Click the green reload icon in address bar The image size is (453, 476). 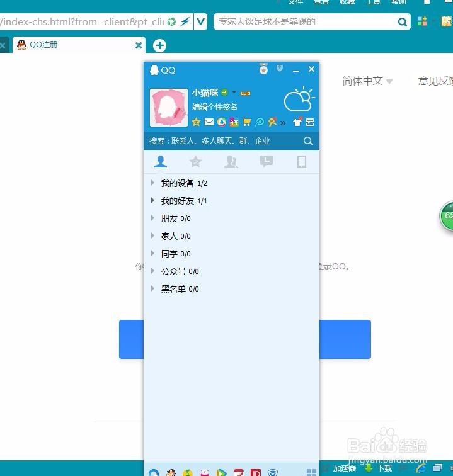click(x=171, y=21)
